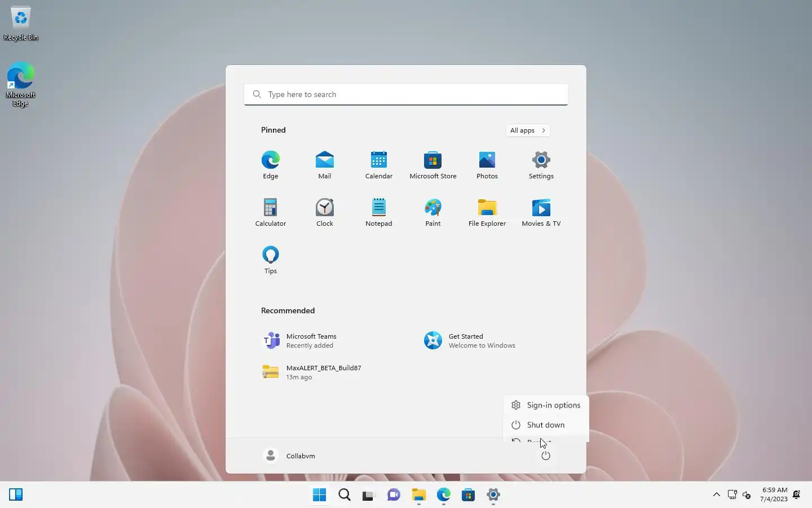
Task: Click the Windows Start button on taskbar
Action: 319,495
